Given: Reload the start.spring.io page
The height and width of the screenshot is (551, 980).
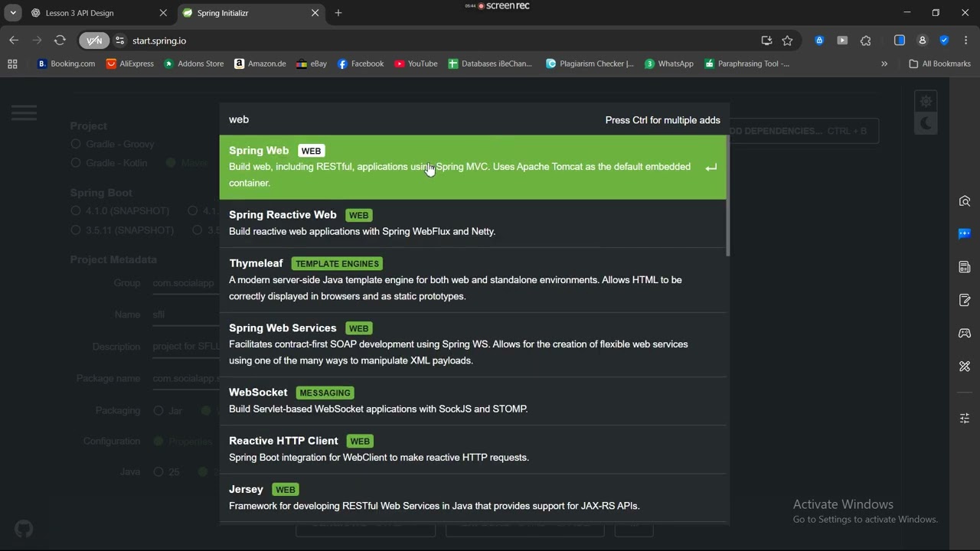Looking at the screenshot, I should (x=60, y=41).
